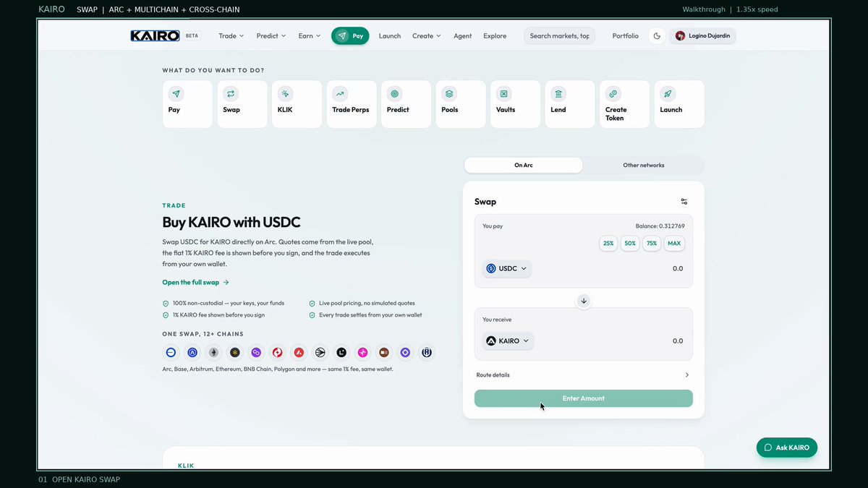868x488 pixels.
Task: Open the Predict dropdown in navbar
Action: (271, 35)
